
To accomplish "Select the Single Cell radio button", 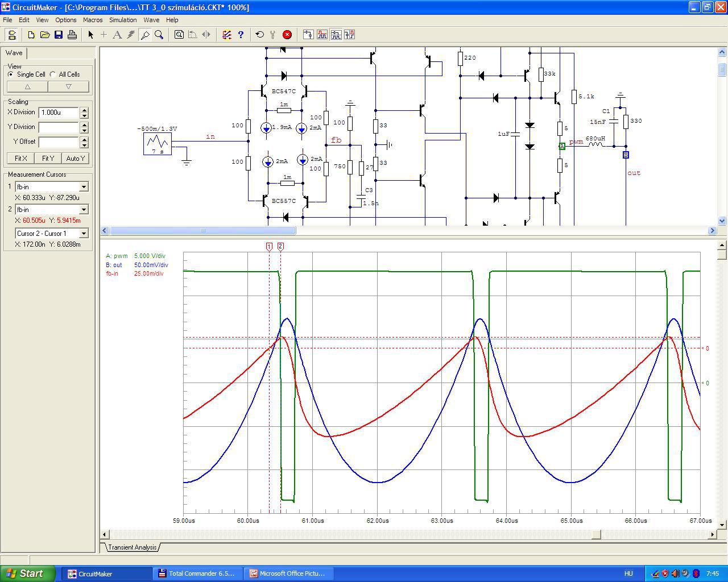I will (x=11, y=74).
